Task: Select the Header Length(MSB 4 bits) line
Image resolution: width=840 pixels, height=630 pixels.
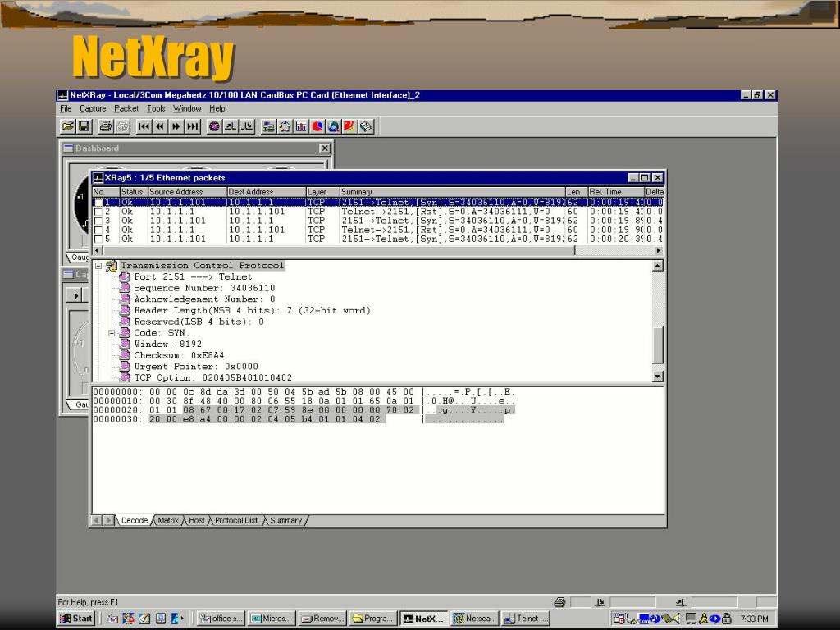Action: [252, 311]
